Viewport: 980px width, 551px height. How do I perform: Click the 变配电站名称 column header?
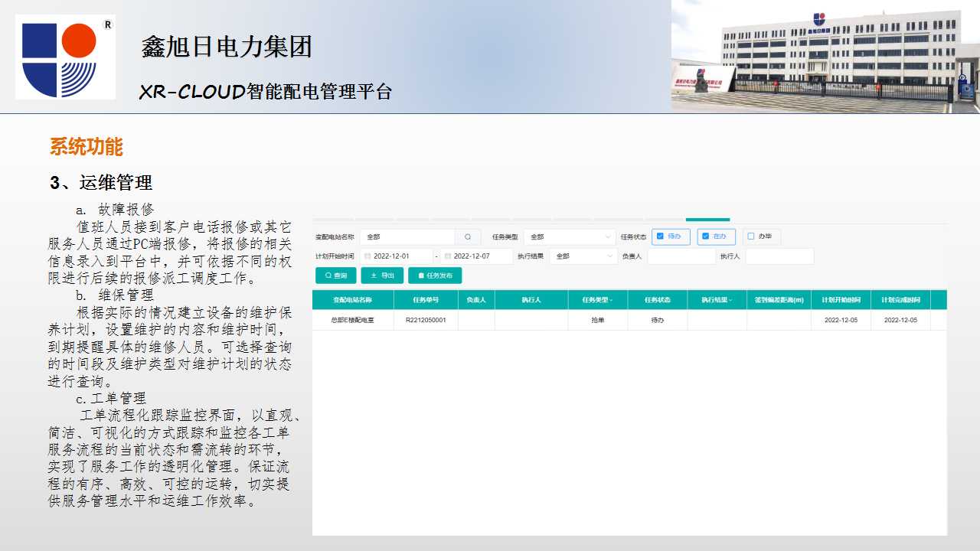pos(353,300)
